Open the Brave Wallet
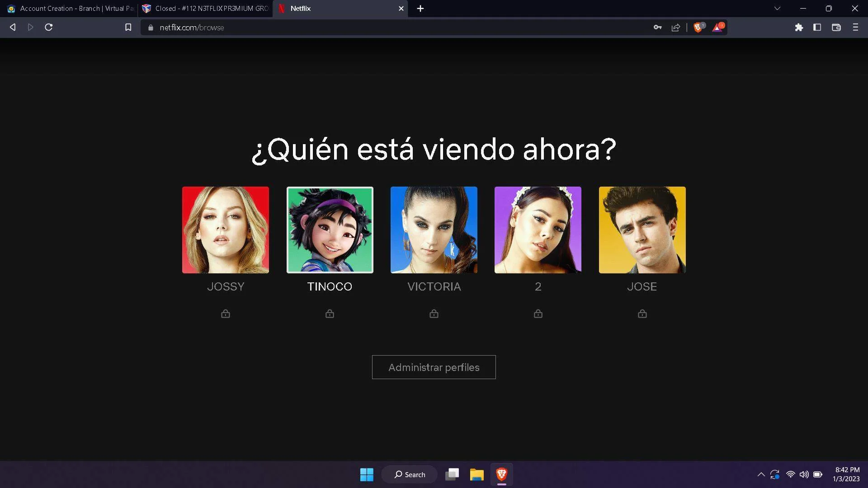868x488 pixels. pos(836,28)
